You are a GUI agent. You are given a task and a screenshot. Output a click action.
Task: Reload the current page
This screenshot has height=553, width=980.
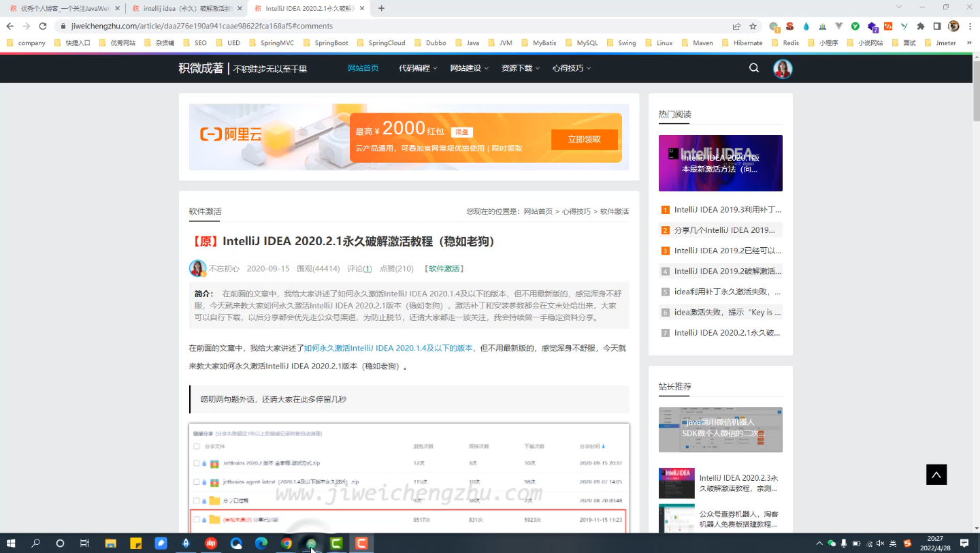42,26
